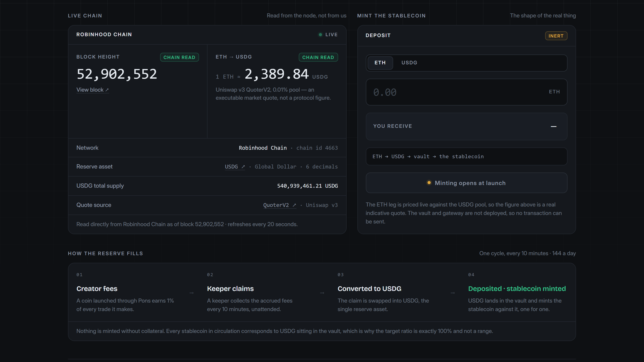Image resolution: width=644 pixels, height=362 pixels.
Task: Click the Read directly from Robinhood Chain footer note
Action: point(187,224)
